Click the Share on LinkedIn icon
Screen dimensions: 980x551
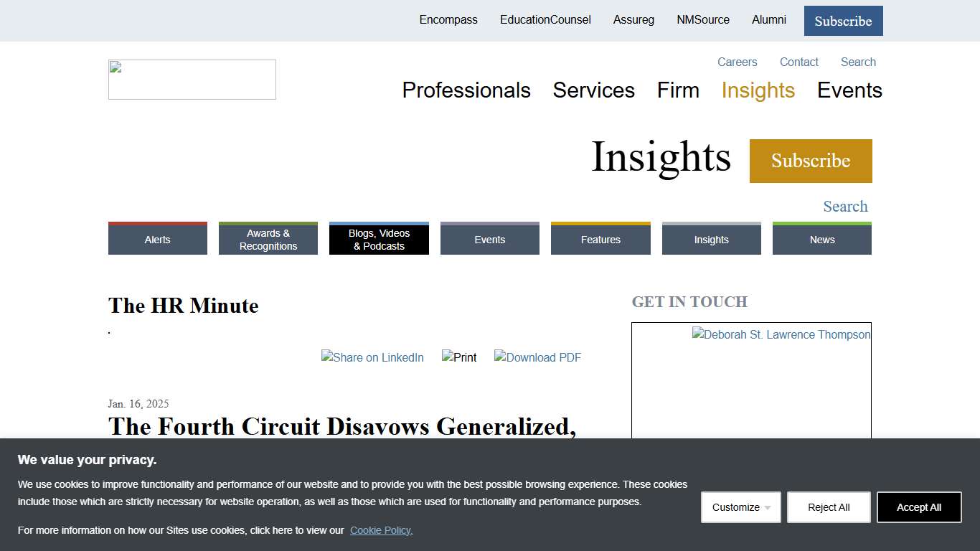pos(372,357)
